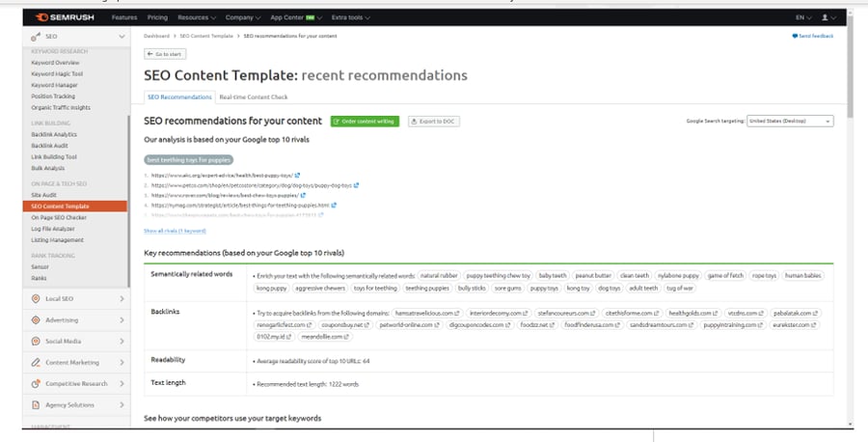
Task: Click the Competitive Research icon
Action: pos(36,383)
